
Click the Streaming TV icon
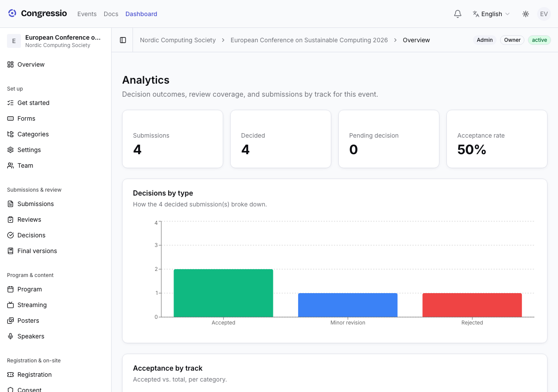10,305
